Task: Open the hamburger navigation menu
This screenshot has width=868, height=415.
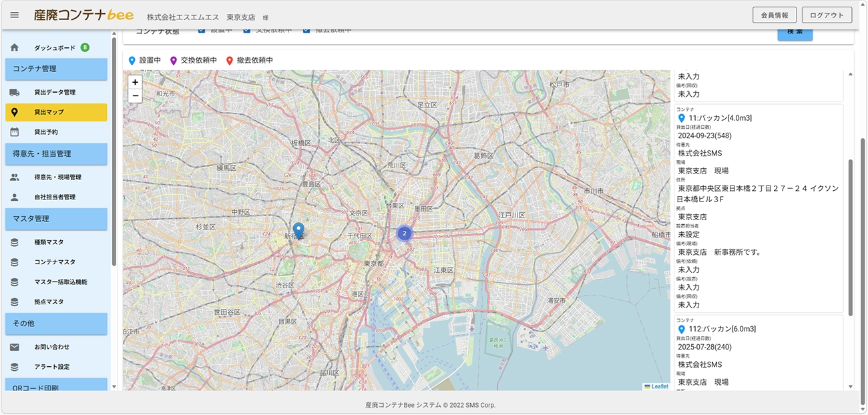Action: tap(15, 15)
